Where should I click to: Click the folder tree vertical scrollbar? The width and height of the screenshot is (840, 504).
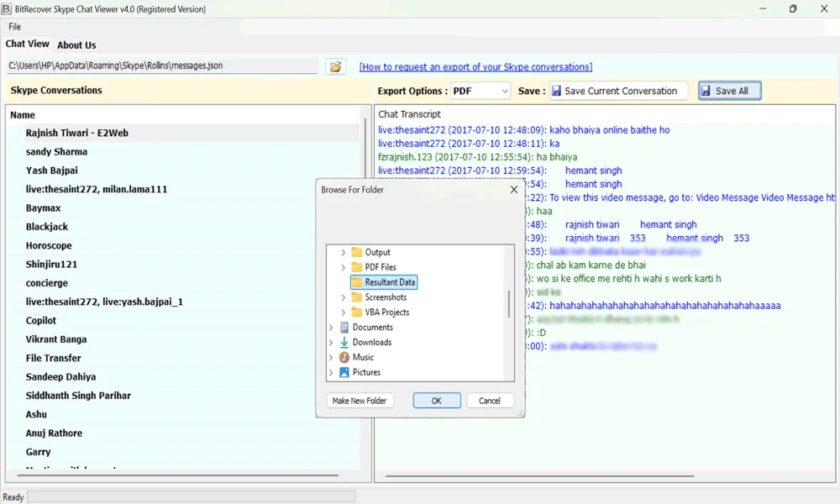pos(508,304)
